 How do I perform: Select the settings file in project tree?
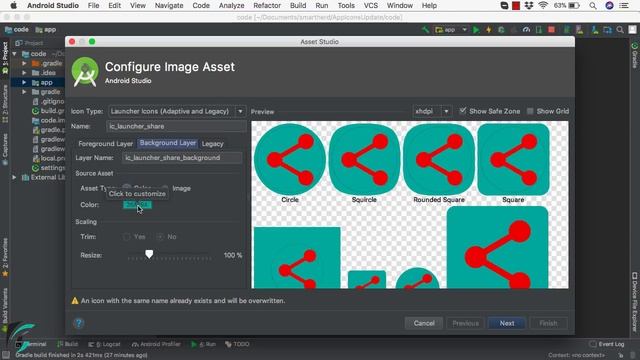click(48, 168)
